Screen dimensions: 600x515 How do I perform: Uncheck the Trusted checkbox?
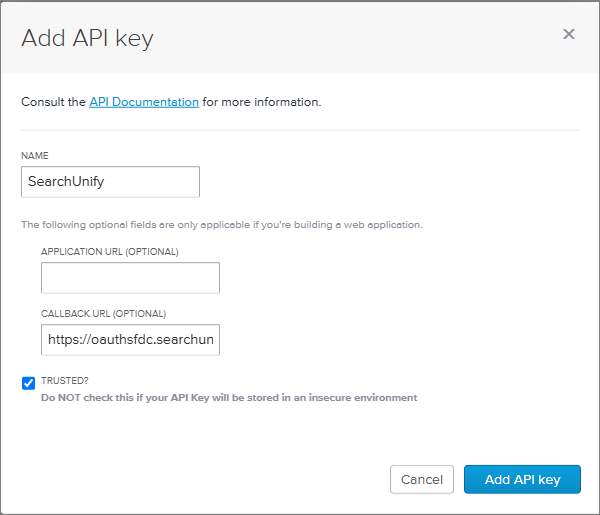click(28, 383)
